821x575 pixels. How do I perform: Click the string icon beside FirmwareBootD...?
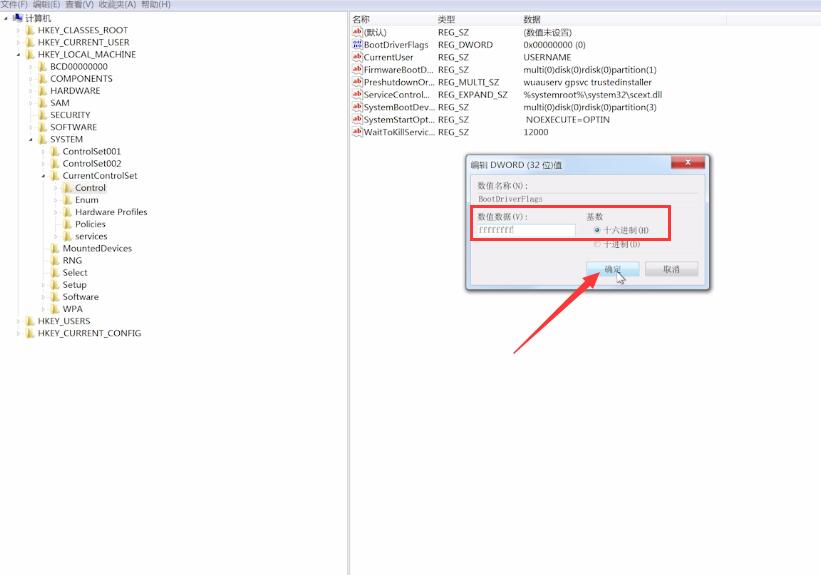coord(357,70)
